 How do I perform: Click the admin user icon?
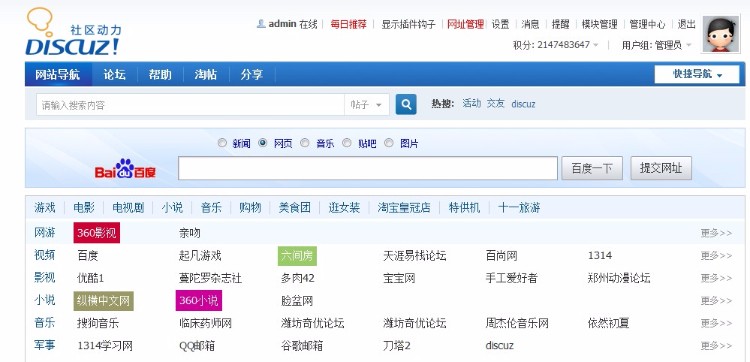(261, 23)
